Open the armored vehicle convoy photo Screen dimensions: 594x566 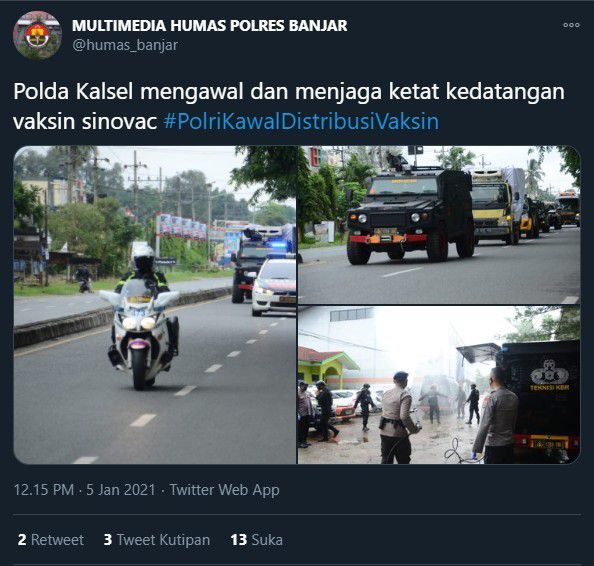pos(439,225)
